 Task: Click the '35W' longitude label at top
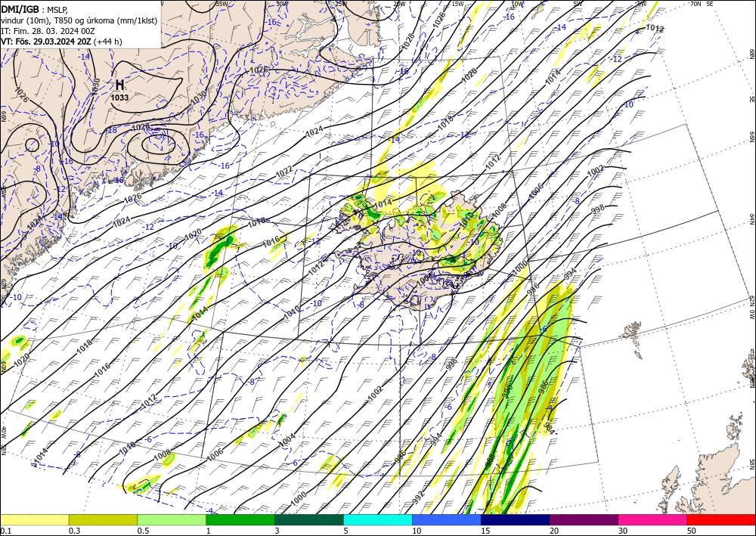click(x=222, y=3)
